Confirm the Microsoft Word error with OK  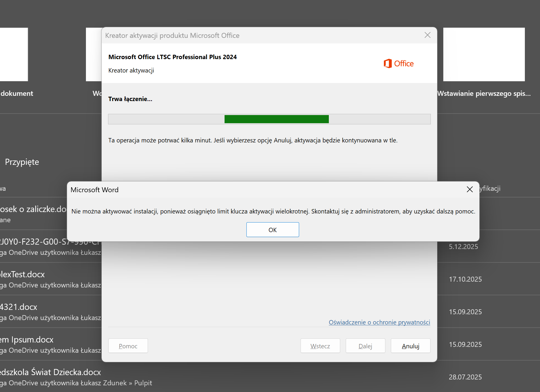coord(273,230)
